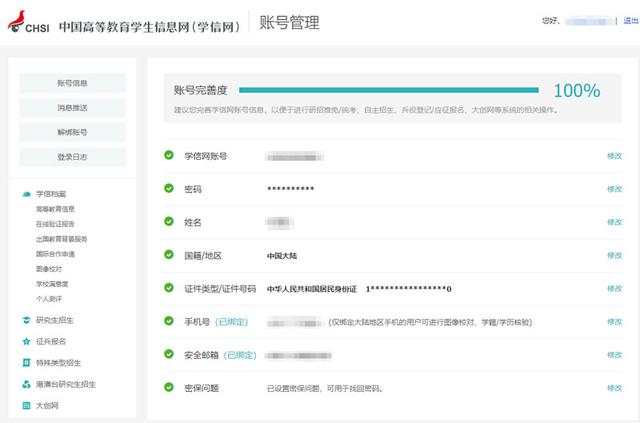
Task: Click green checkmark beside 安全邮箱
Action: [x=169, y=354]
